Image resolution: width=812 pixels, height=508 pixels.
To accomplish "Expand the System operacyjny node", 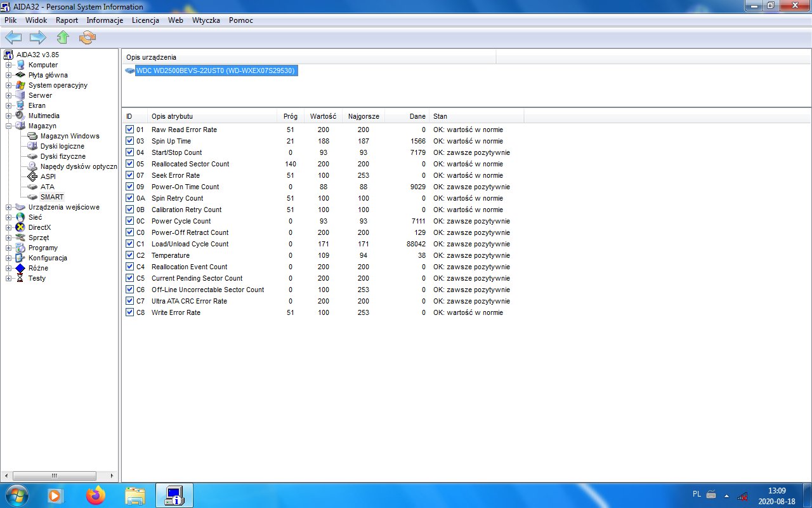I will (8, 85).
